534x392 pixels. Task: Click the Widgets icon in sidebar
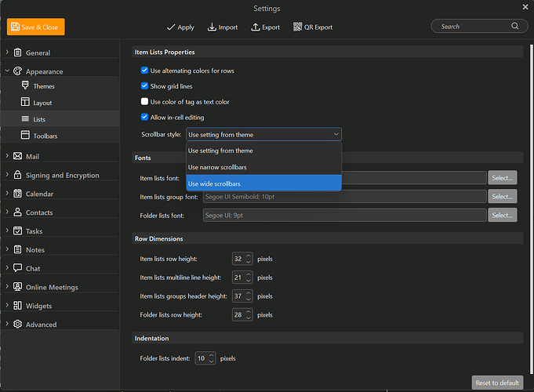(x=17, y=306)
